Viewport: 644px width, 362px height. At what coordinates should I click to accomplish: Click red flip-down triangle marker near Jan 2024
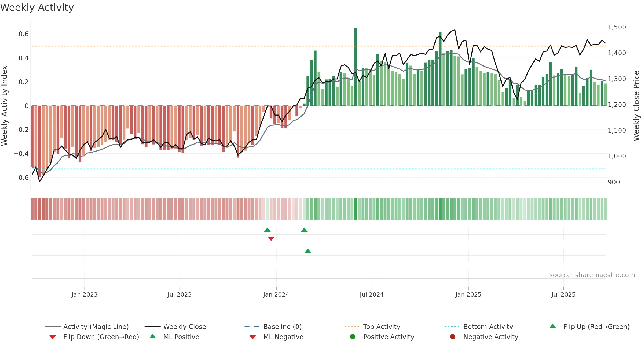coord(271,239)
